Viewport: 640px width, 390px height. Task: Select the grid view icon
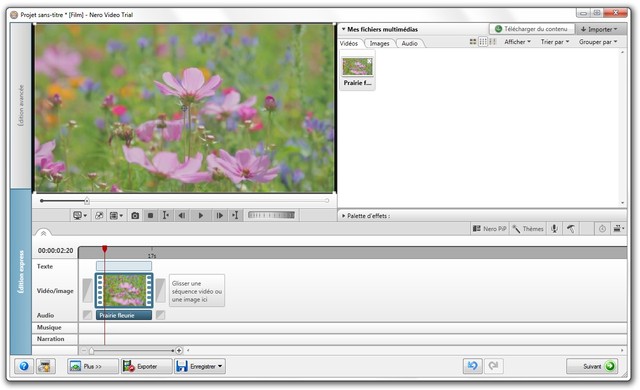[x=483, y=42]
